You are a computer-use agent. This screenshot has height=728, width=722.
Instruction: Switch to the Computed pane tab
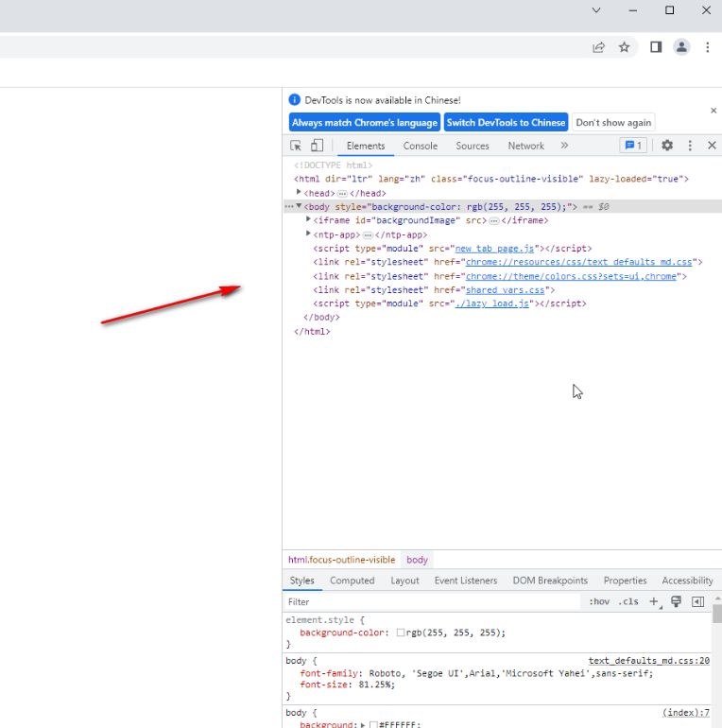coord(352,581)
